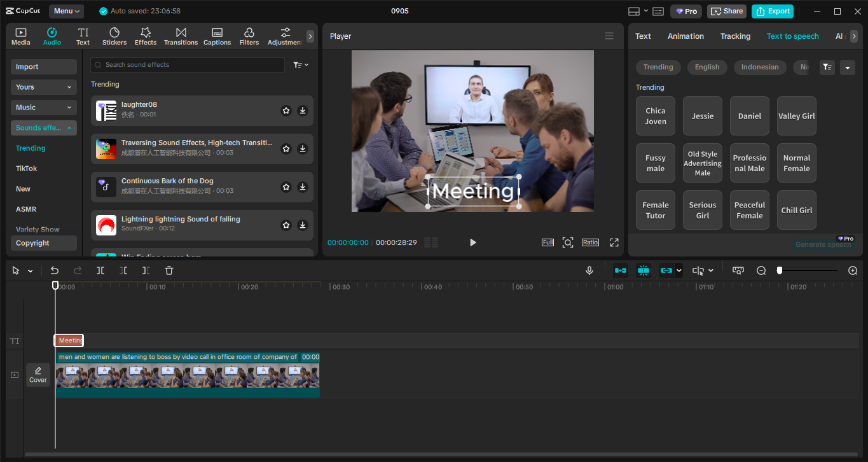
Task: Open the Transitions panel
Action: pos(181,36)
